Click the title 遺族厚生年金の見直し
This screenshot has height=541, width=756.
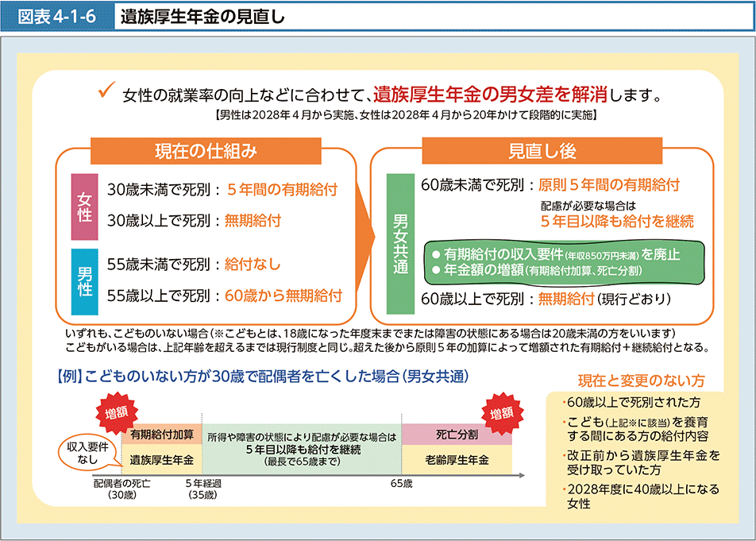(x=202, y=17)
